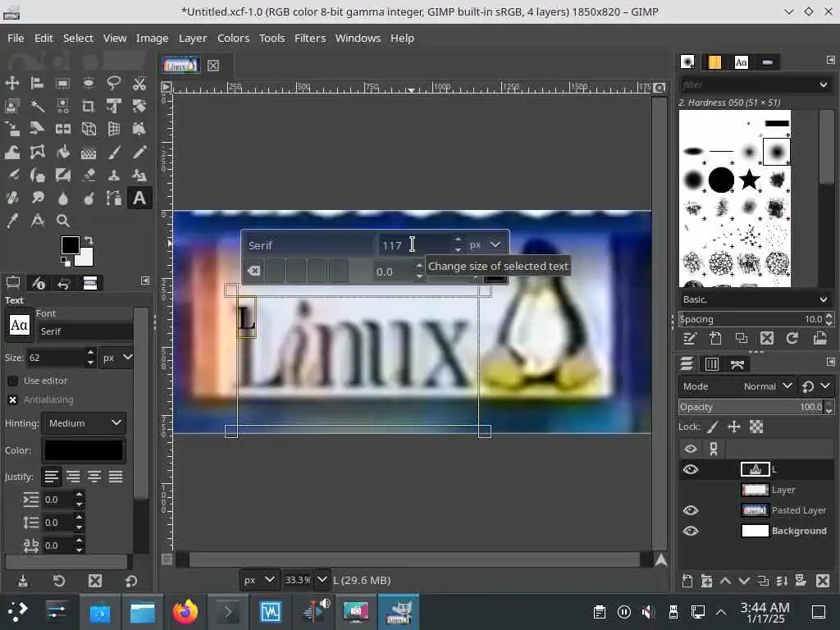This screenshot has width=840, height=630.
Task: Select the Smudge tool
Action: click(37, 199)
